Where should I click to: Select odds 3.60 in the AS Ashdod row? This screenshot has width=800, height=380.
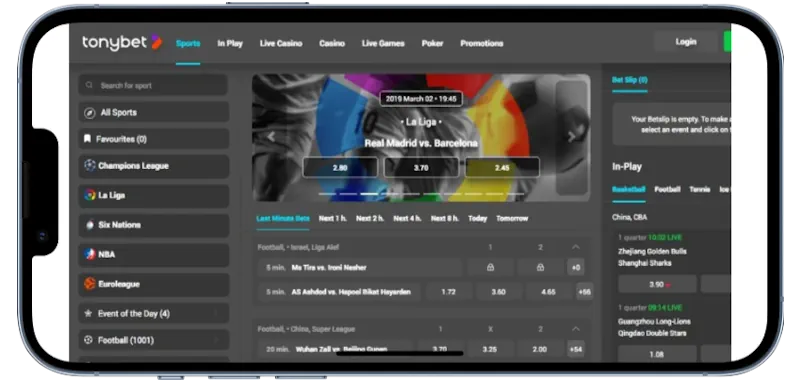pyautogui.click(x=498, y=292)
